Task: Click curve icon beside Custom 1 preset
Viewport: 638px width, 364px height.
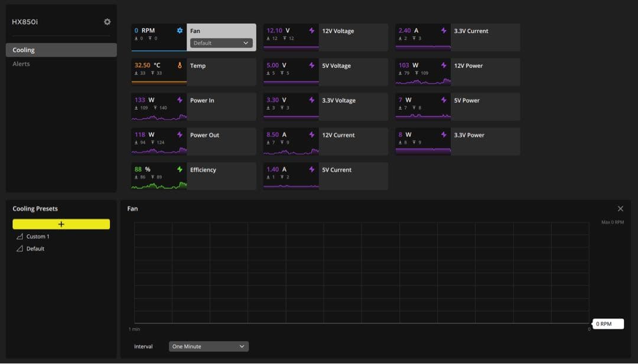Action: coord(19,237)
